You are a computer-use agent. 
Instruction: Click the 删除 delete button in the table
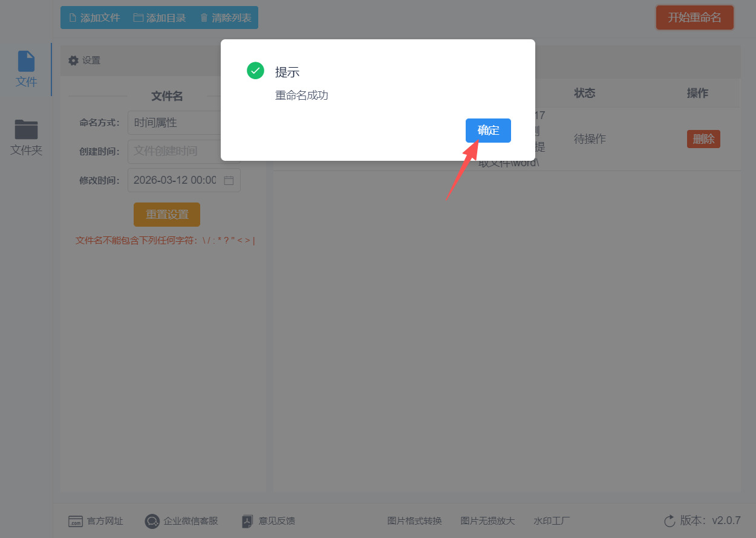[703, 138]
